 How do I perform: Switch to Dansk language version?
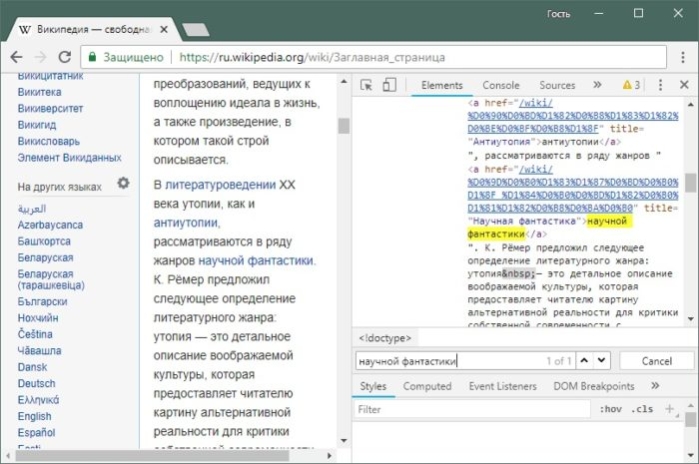[x=33, y=367]
